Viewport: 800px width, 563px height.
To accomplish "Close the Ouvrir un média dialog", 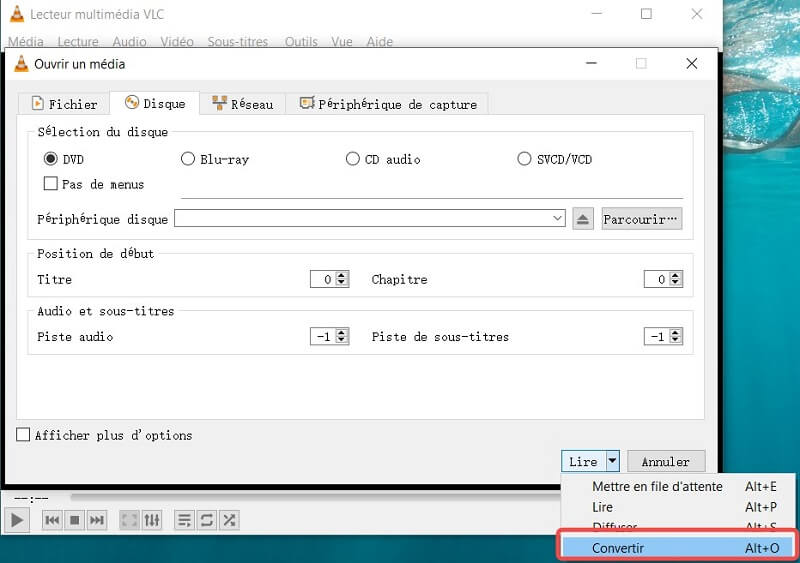I will pyautogui.click(x=692, y=63).
